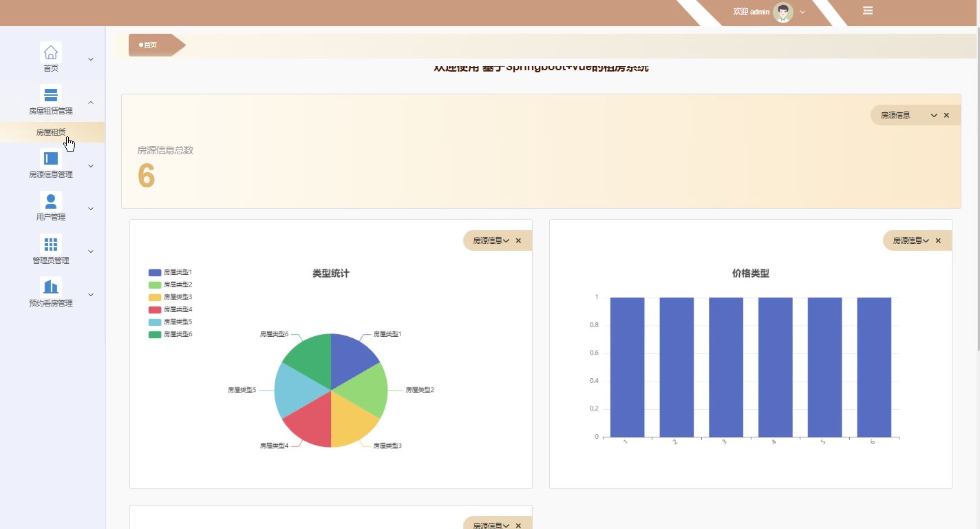Expand the 房源信息管理 menu chevron

coord(91,166)
